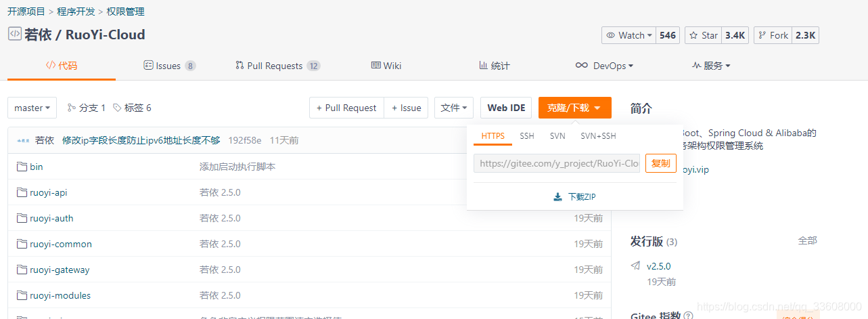Image resolution: width=868 pixels, height=319 pixels.
Task: Switch to the 代码 tab
Action: [62, 66]
